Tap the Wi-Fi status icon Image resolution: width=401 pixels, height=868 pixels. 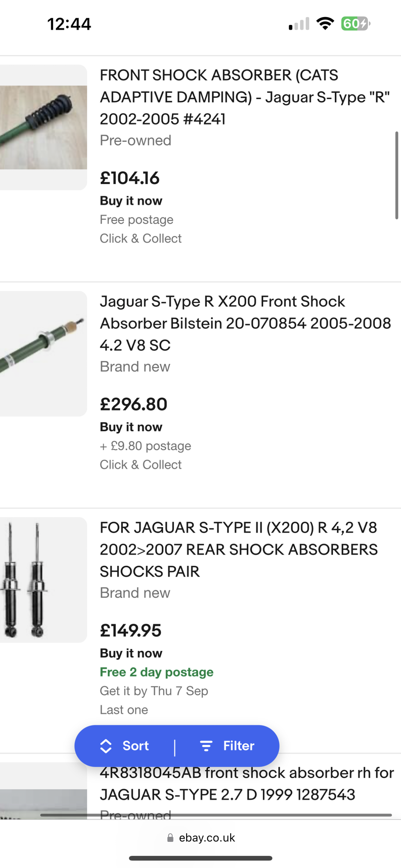(x=325, y=24)
